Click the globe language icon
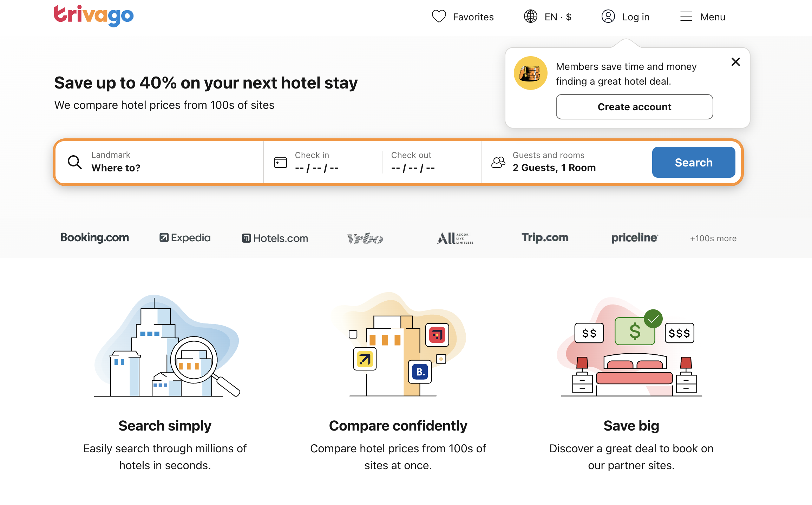The height and width of the screenshot is (505, 812). (x=530, y=17)
